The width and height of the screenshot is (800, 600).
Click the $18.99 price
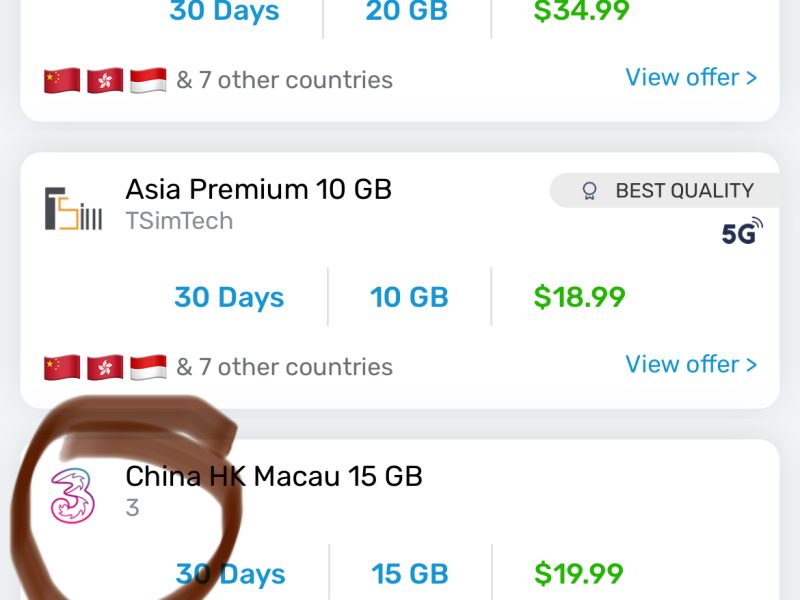[x=580, y=297]
